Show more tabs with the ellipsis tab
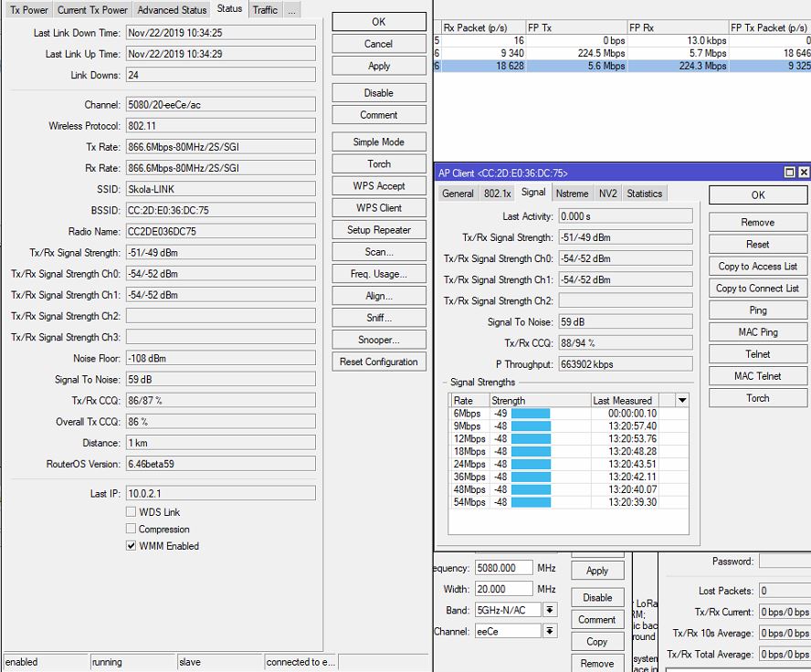Screen dimensions: 811x672 coord(291,10)
